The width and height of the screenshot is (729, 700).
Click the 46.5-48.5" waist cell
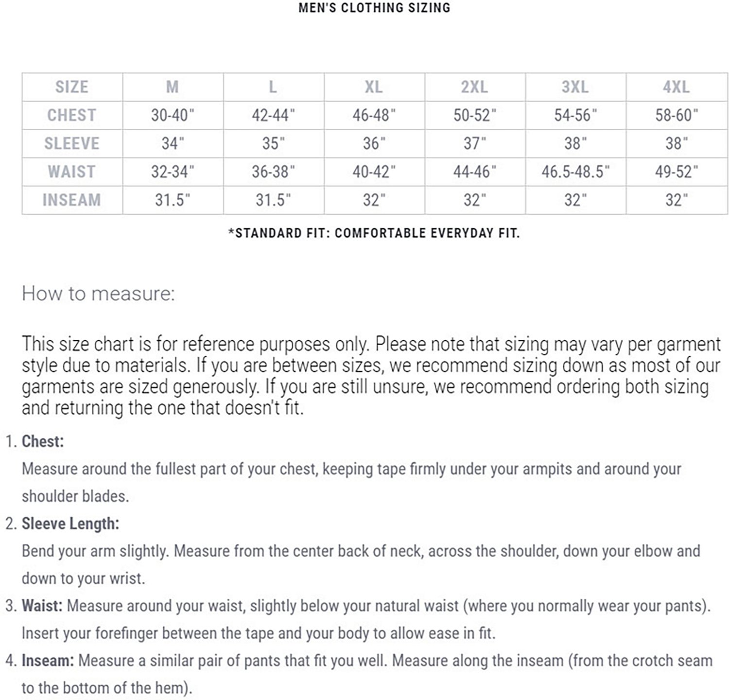click(x=575, y=172)
